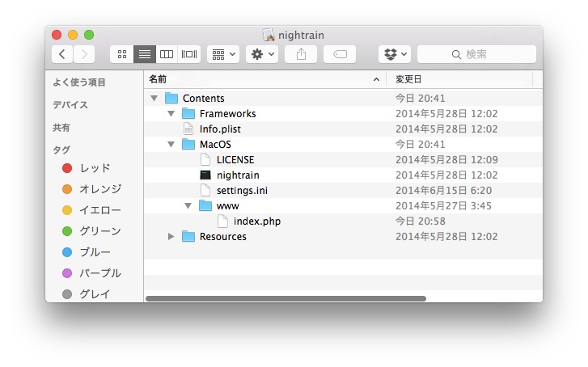
Task: Click the よく使う項目 sidebar heading
Action: click(x=79, y=82)
